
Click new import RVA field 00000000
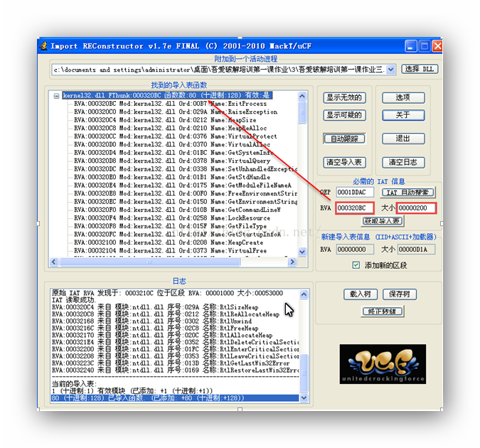(x=355, y=250)
